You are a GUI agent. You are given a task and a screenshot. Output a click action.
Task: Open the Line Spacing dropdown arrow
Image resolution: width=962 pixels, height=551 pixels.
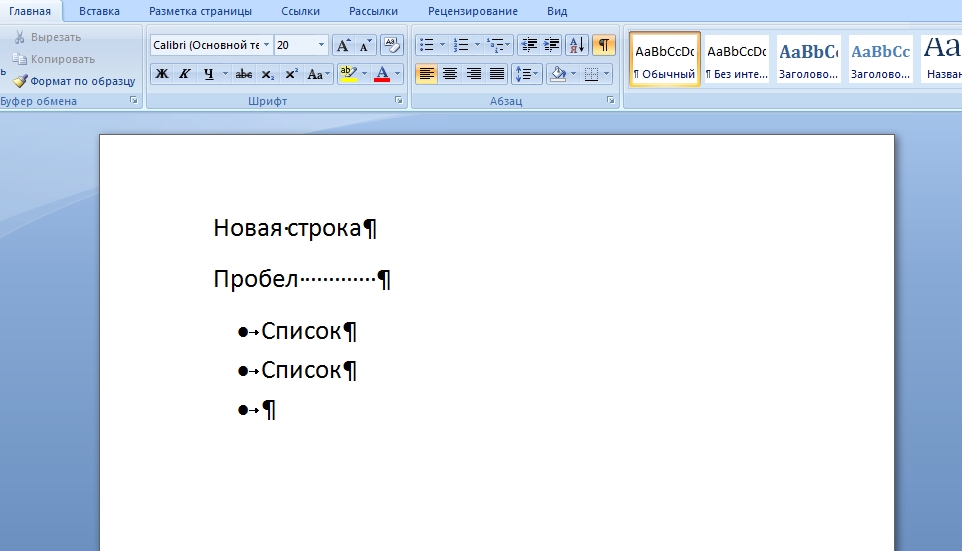[x=536, y=74]
